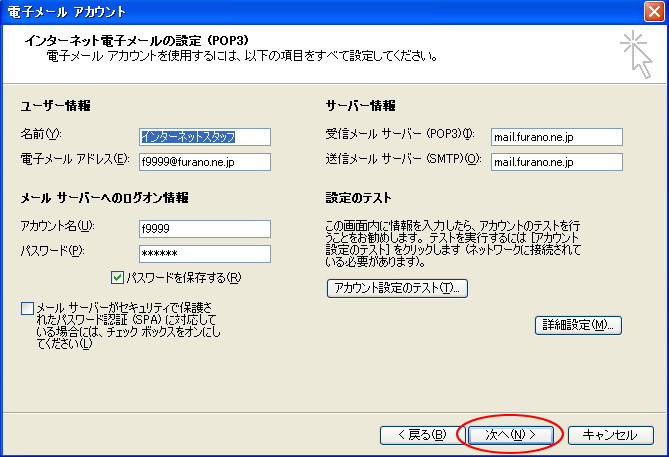Close the 電子メール アカウント dialog
The image size is (669, 457).
[x=654, y=12]
